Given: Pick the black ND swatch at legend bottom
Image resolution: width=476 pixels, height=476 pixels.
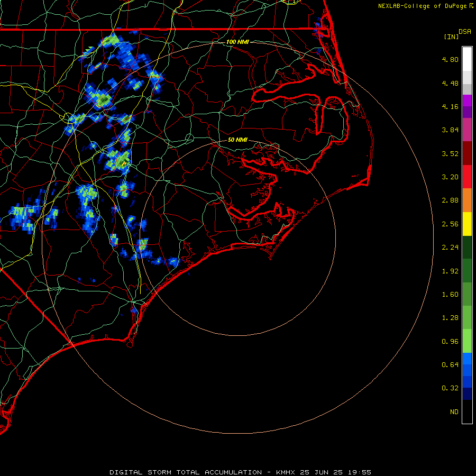Looking at the screenshot, I should click(467, 411).
